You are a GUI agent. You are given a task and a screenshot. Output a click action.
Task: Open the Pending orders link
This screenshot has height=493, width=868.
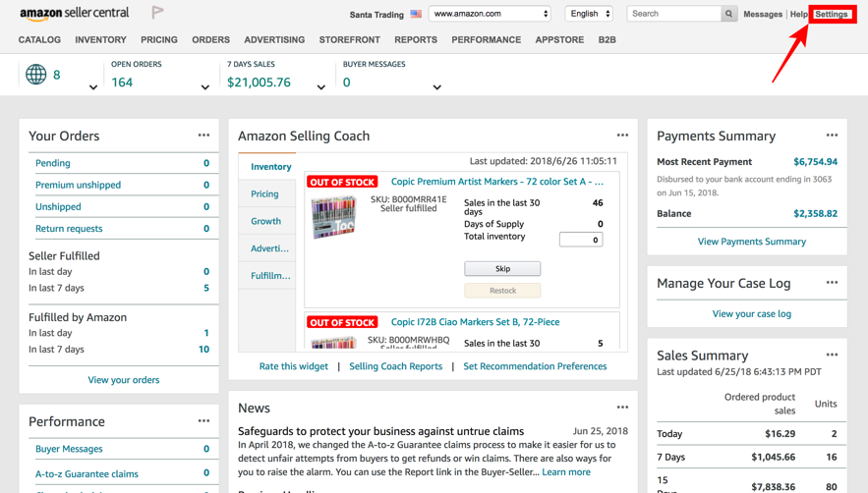[x=52, y=163]
